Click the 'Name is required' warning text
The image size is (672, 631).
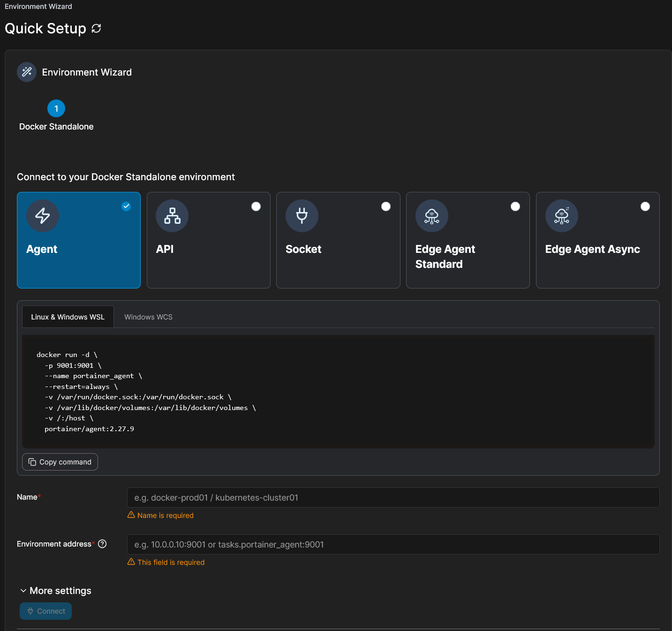tap(166, 515)
